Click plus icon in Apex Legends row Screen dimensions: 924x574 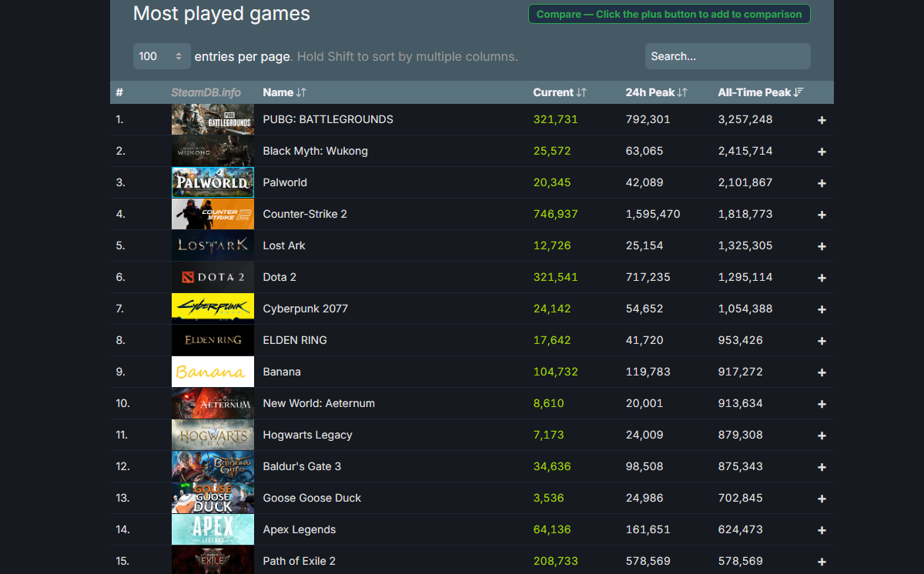point(822,530)
